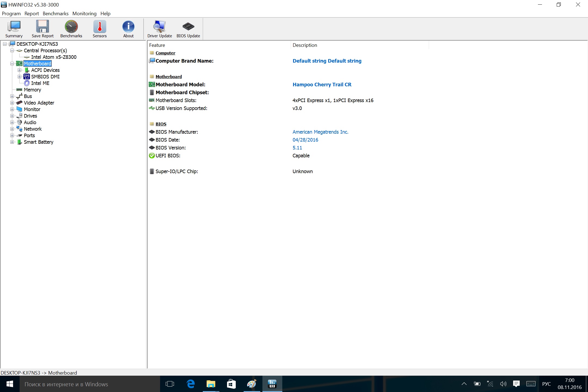The image size is (588, 392).
Task: Expand the Smart Battery node
Action: pyautogui.click(x=12, y=142)
